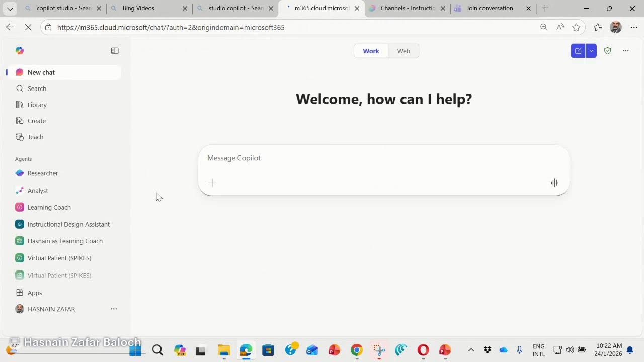644x362 pixels.
Task: Switch to Web mode
Action: [404, 51]
